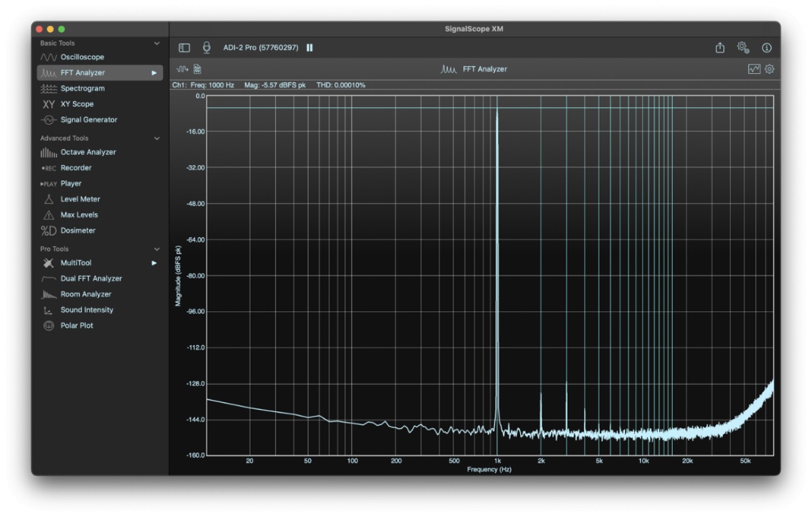Click the plot display options icon
The width and height of the screenshot is (812, 517).
[754, 69]
